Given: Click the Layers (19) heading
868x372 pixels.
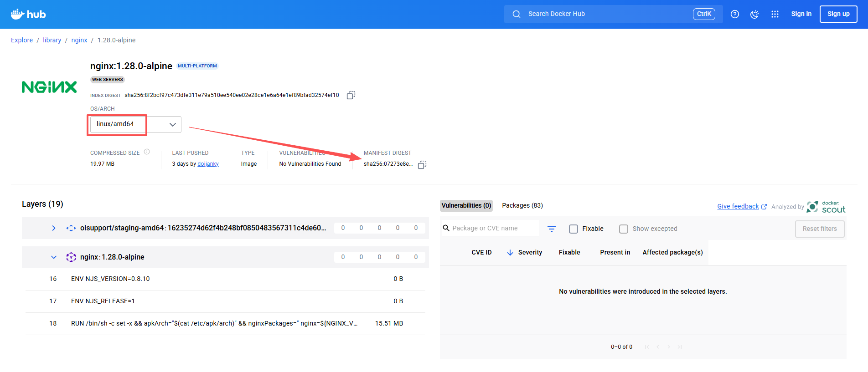Looking at the screenshot, I should pyautogui.click(x=42, y=204).
